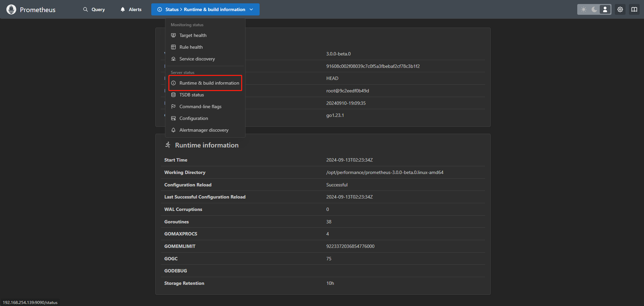Choose Service discovery from the menu
This screenshot has height=306, width=644.
(205, 59)
